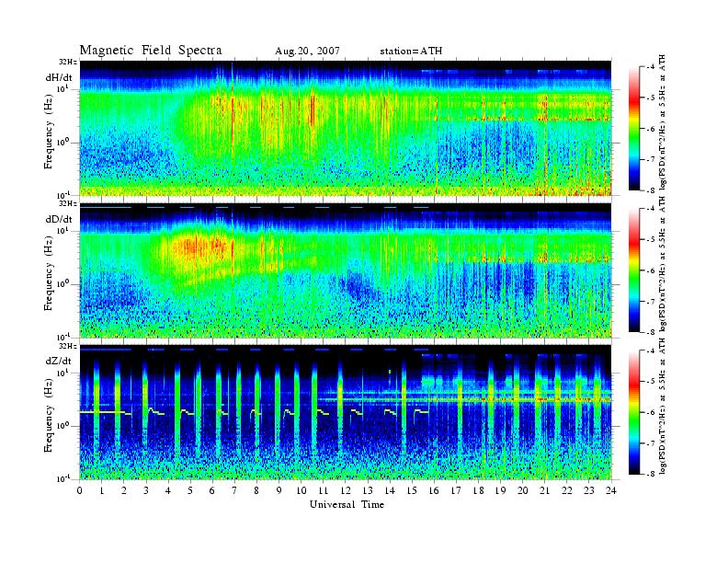
Task: Click the PSD colorbar caption beside dD/dt panel
Action: pyautogui.click(x=662, y=264)
